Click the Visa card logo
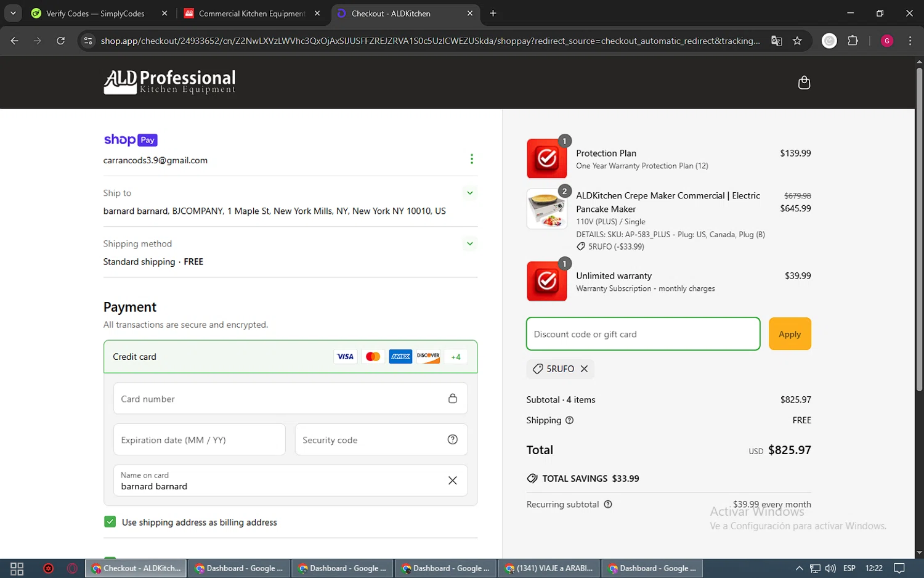The width and height of the screenshot is (924, 578). (346, 356)
